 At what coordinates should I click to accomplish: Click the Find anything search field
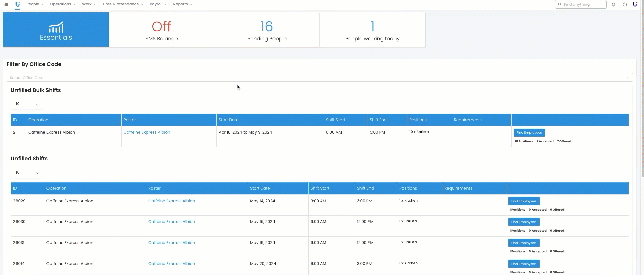click(581, 4)
